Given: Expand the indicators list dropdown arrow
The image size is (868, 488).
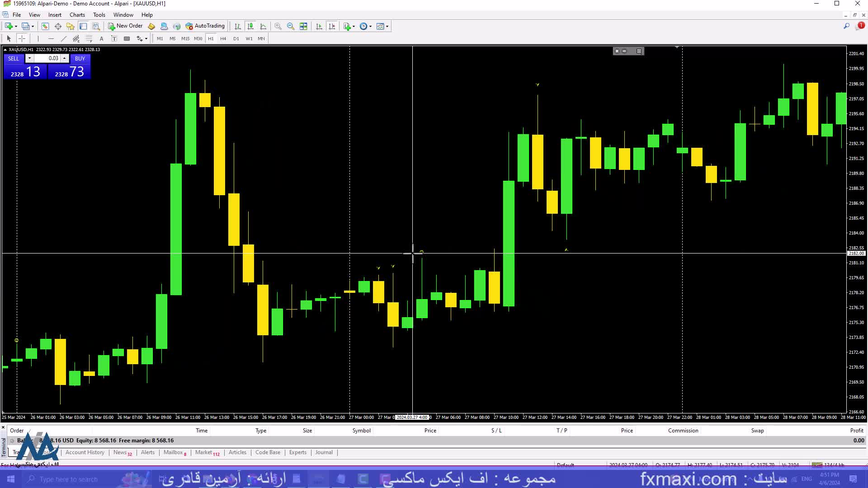Looking at the screenshot, I should 354,26.
